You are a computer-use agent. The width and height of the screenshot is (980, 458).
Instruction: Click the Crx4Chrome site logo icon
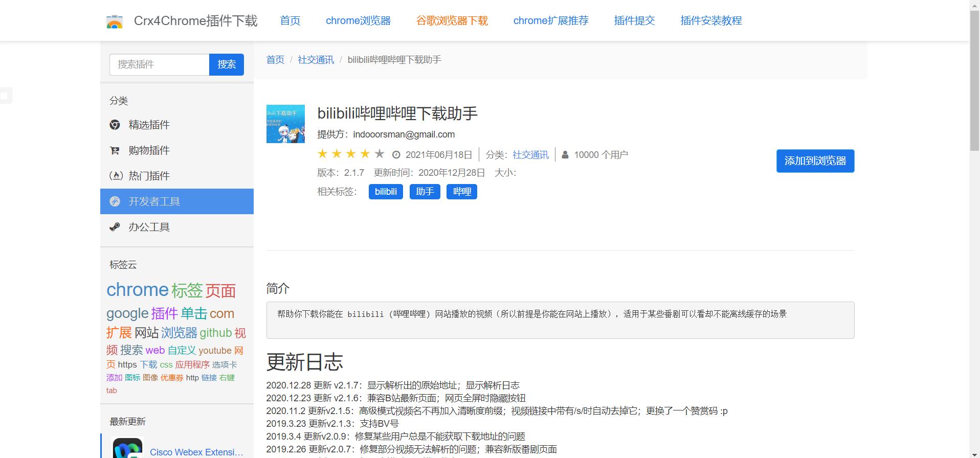click(x=115, y=21)
